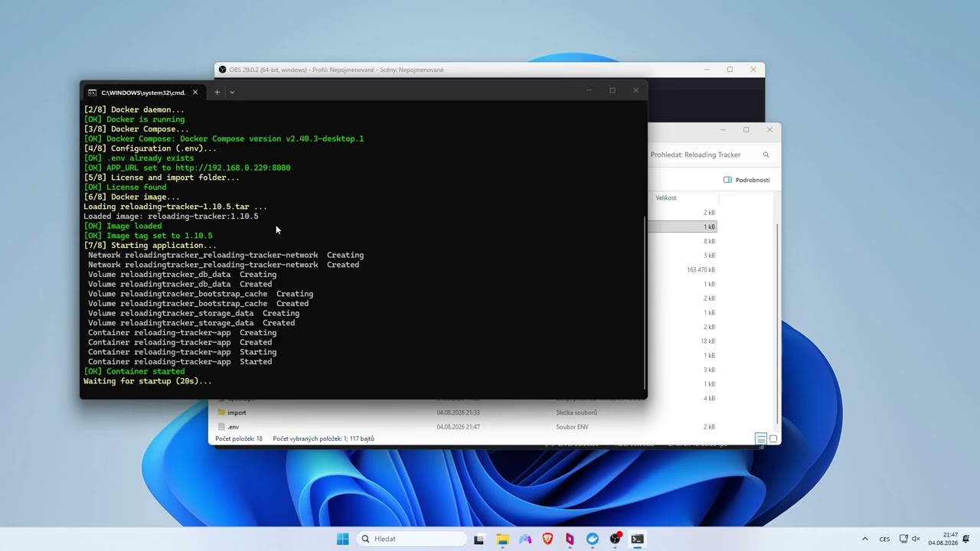Click the Hledat taskbar search box

(x=412, y=539)
